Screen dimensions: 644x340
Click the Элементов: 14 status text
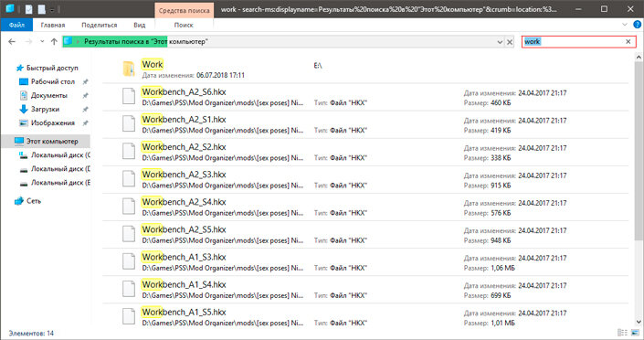pos(31,333)
